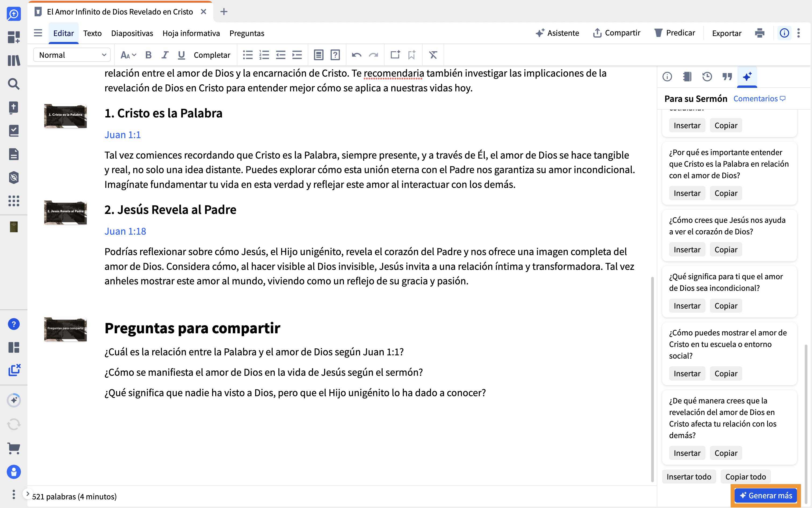Open the font size dropdown
Image resolution: width=812 pixels, height=508 pixels.
pyautogui.click(x=128, y=55)
